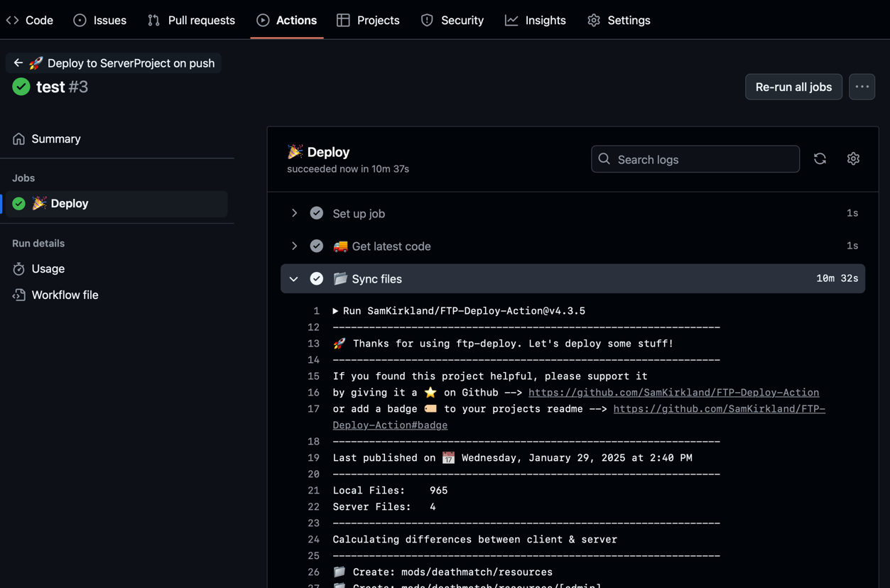Expand the Run SamKirkland/FTP-Deploy-Action log group
Viewport: 890px width, 588px height.
click(x=336, y=311)
